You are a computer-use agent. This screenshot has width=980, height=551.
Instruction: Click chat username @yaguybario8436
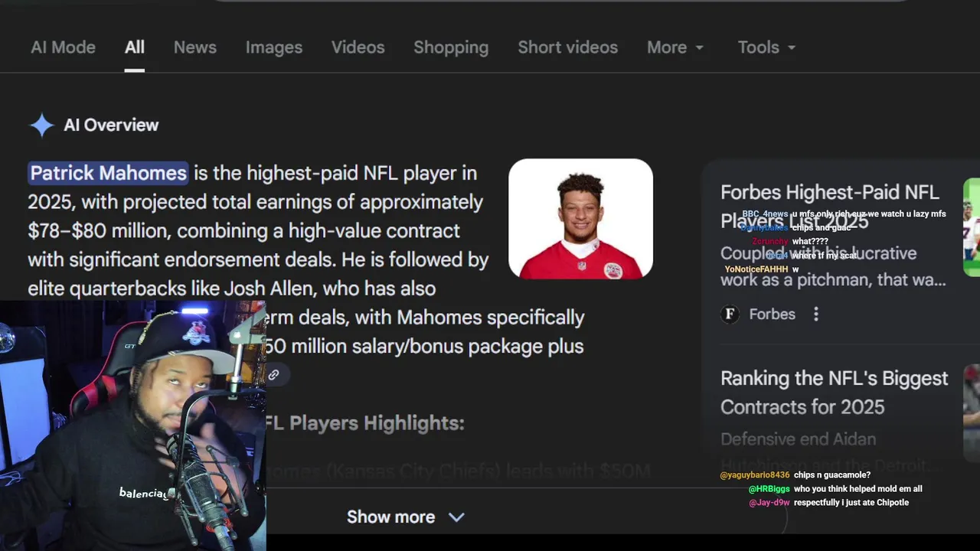[755, 475]
